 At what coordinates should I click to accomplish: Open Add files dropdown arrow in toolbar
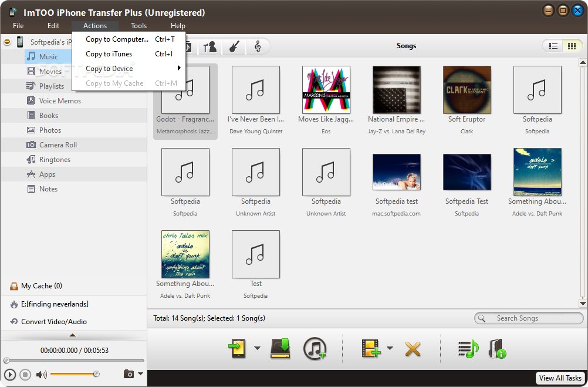point(390,348)
